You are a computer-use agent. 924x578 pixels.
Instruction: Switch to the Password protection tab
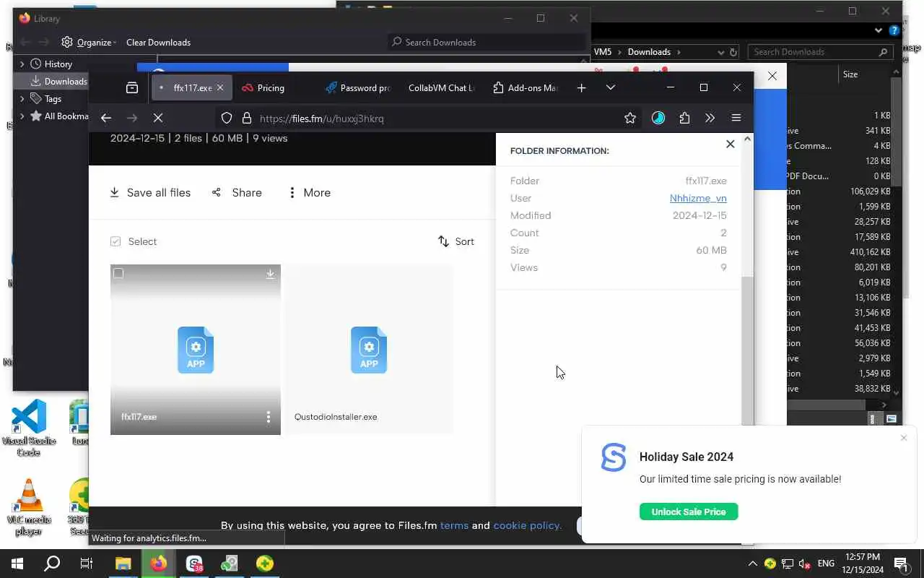coord(357,87)
